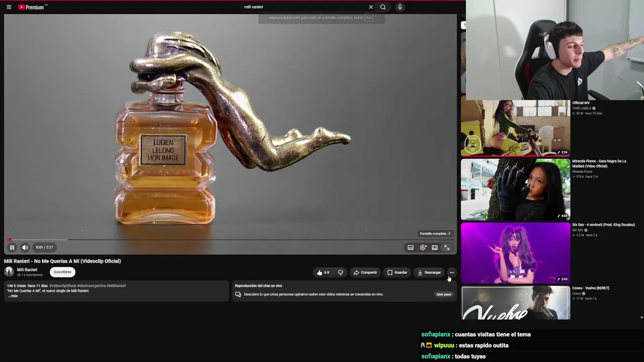The width and height of the screenshot is (644, 362).
Task: Subscribe with the Suscribirse button
Action: 62,272
